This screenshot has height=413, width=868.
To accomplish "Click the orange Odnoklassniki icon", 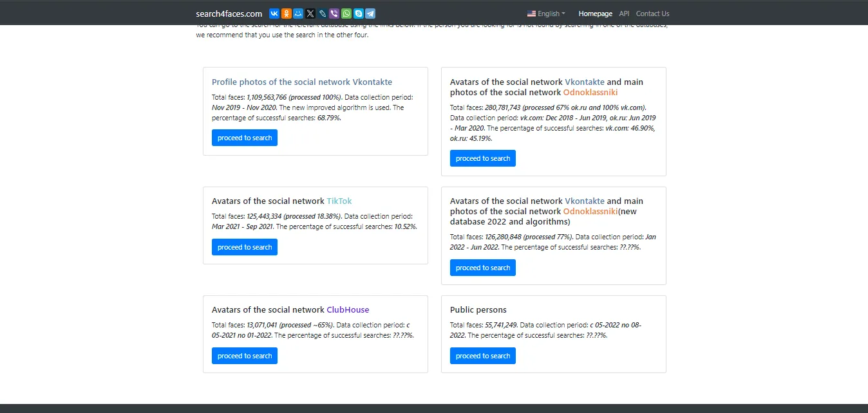I will pos(286,13).
